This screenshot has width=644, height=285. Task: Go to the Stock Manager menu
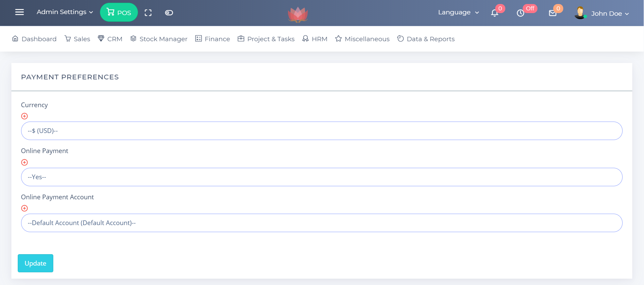pos(159,39)
